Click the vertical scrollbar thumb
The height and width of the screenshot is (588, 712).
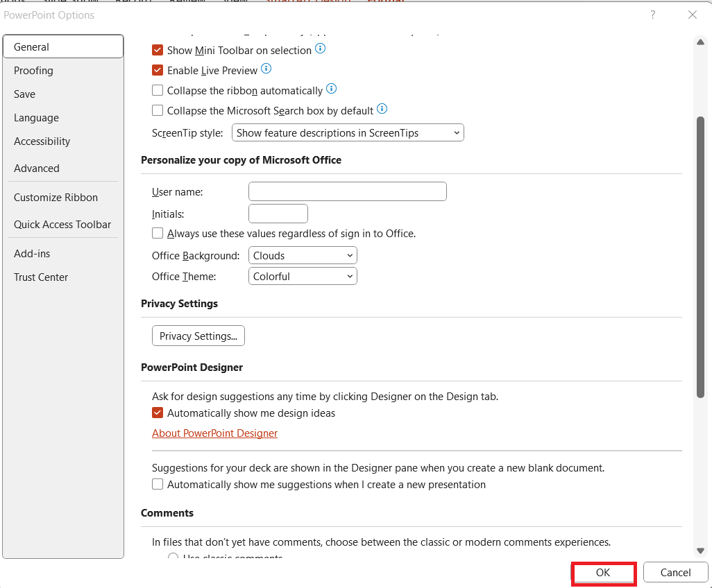point(701,257)
